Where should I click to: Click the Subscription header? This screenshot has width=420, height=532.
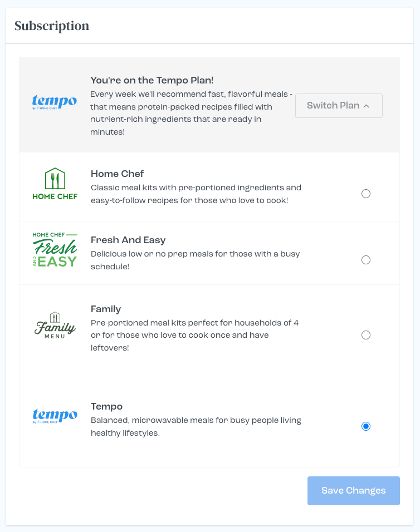[x=51, y=26]
